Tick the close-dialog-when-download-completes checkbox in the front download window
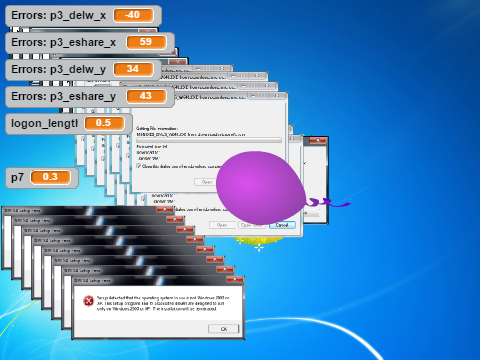This screenshot has height=360, width=480. click(139, 166)
